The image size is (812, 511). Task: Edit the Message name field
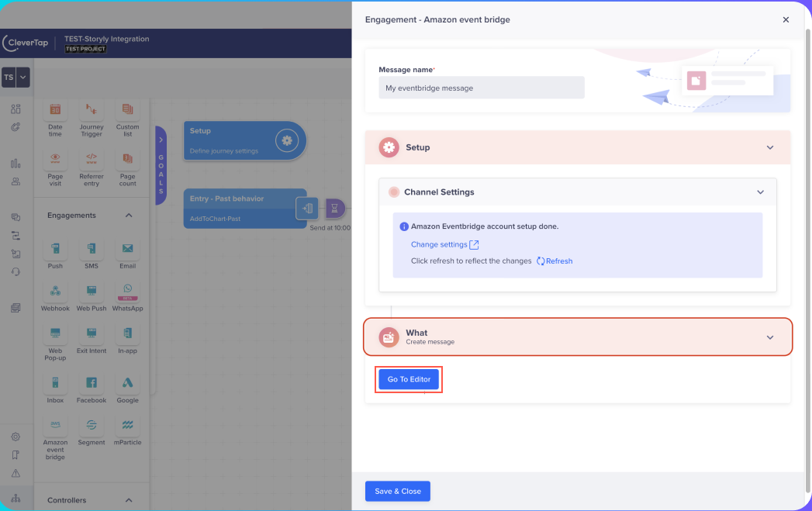482,88
